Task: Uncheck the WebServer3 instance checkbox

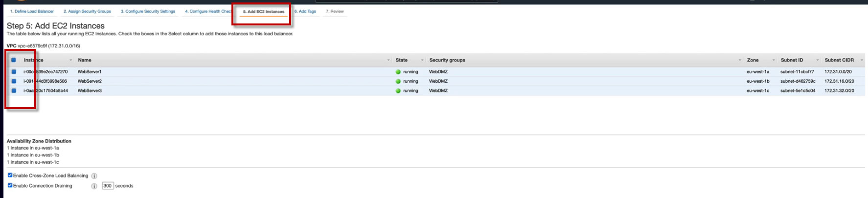Action: pyautogui.click(x=14, y=90)
